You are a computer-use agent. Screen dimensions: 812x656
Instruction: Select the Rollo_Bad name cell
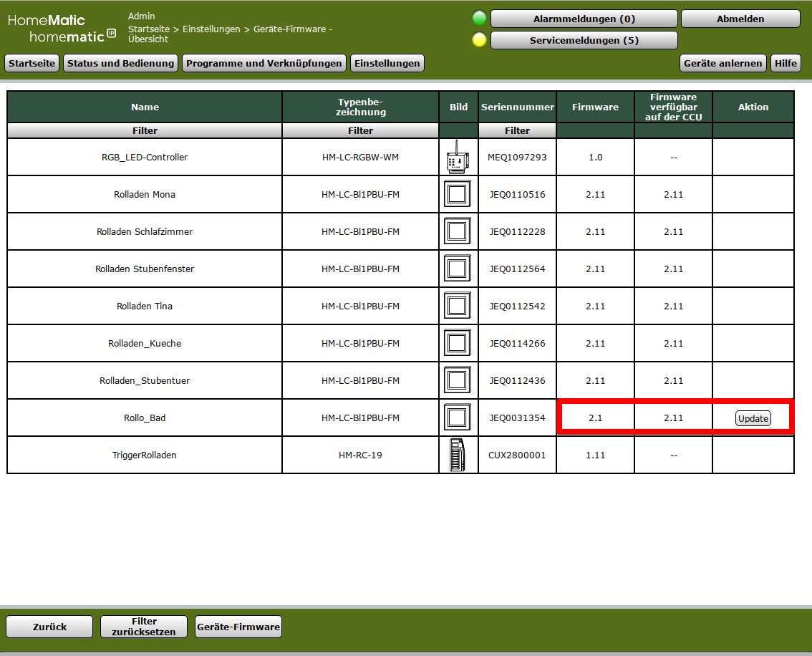(x=145, y=418)
